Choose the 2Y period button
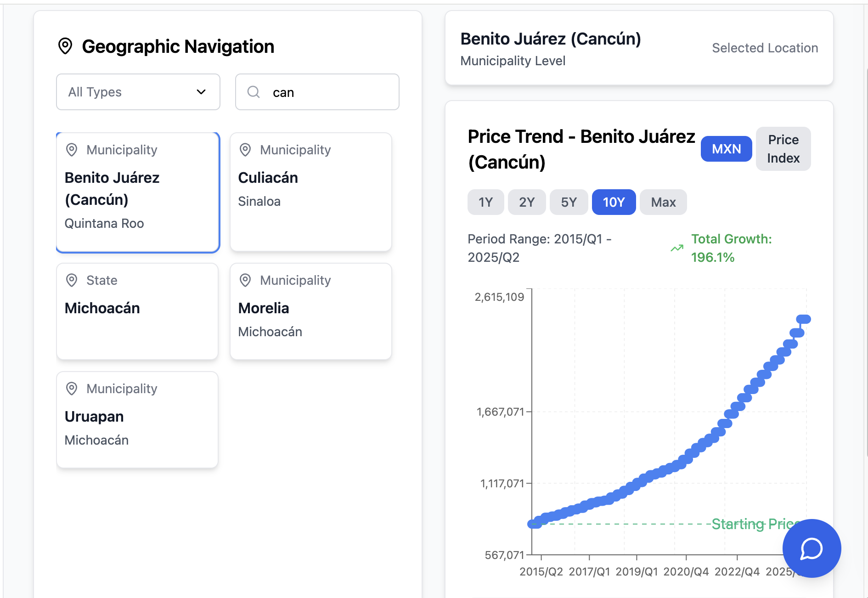This screenshot has width=868, height=598. (x=527, y=202)
